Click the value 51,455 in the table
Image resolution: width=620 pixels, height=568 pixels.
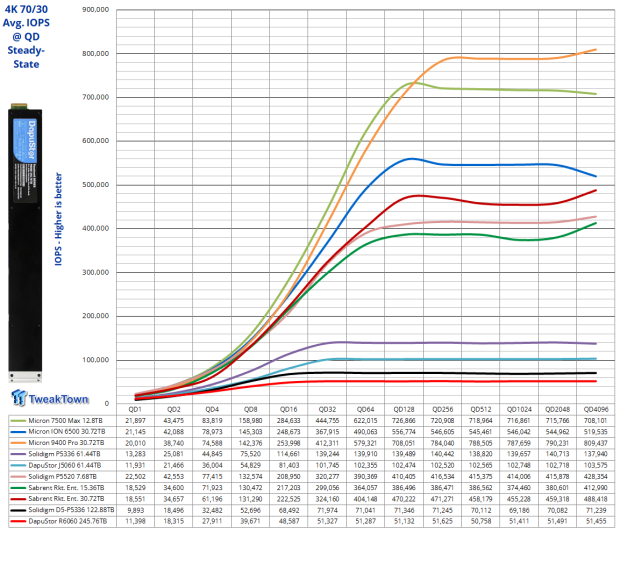[596, 521]
